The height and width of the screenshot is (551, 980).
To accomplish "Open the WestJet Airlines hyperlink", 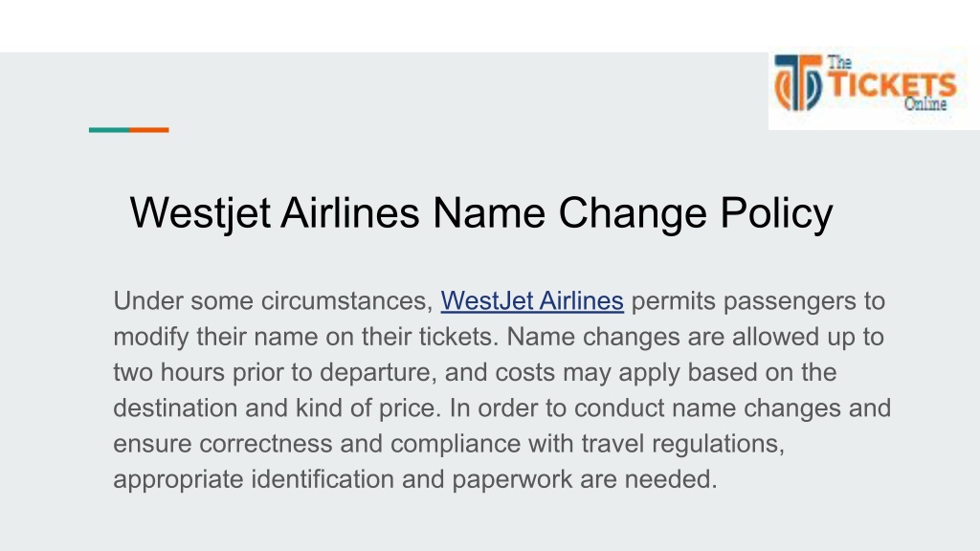I will point(532,301).
